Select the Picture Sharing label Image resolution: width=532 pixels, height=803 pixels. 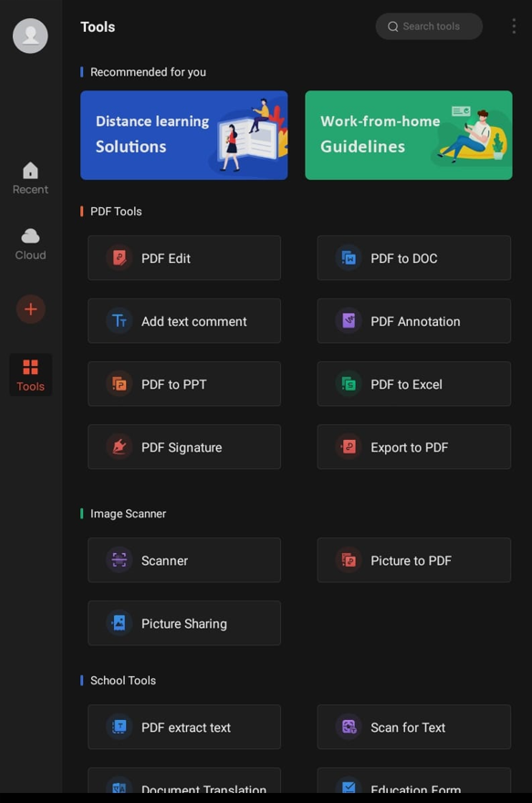[x=184, y=624]
